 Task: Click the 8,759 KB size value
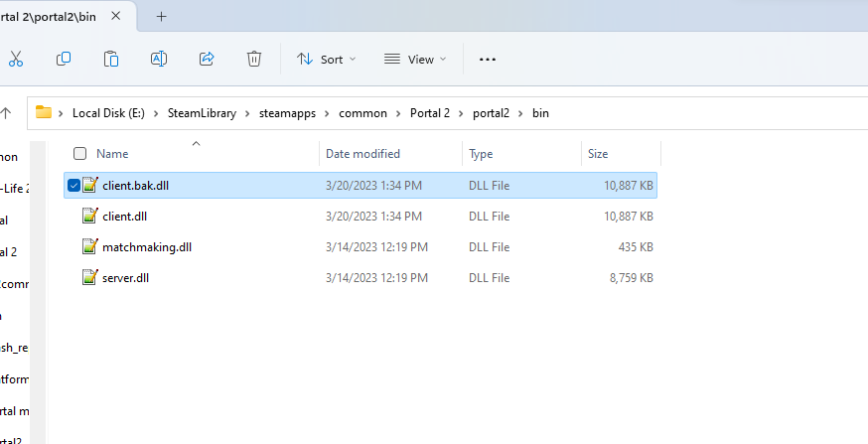[632, 278]
